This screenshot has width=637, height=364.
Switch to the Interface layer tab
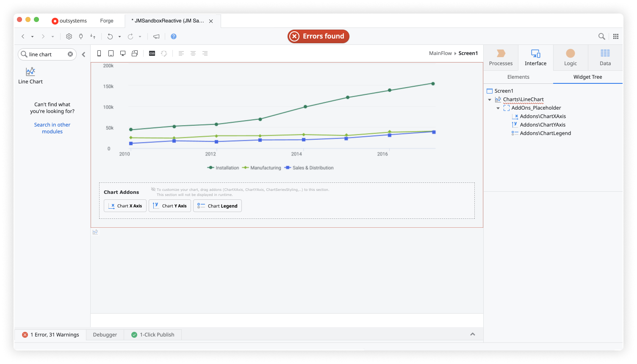tap(535, 58)
